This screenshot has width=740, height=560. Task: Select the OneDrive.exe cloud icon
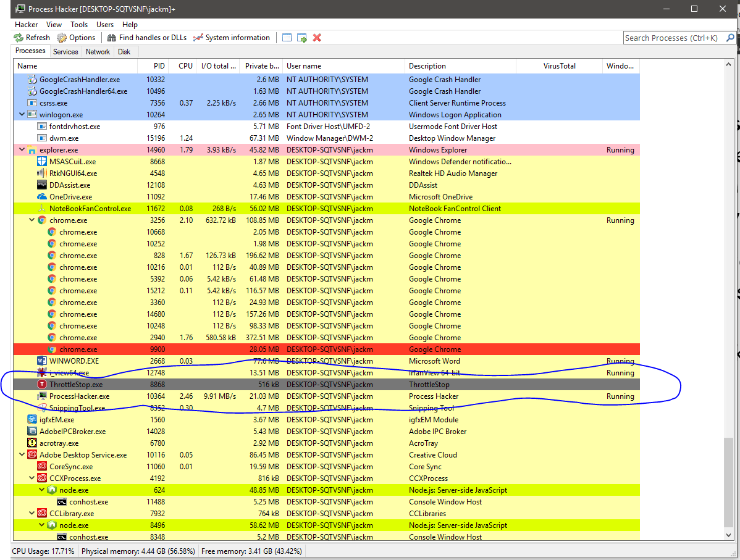[x=42, y=197]
